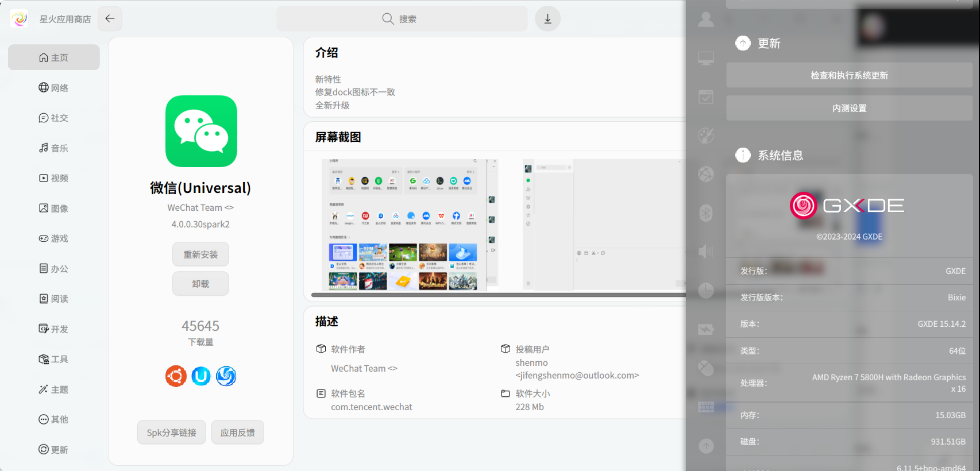Select the 228 Mb size text
This screenshot has height=471, width=980.
tap(530, 407)
